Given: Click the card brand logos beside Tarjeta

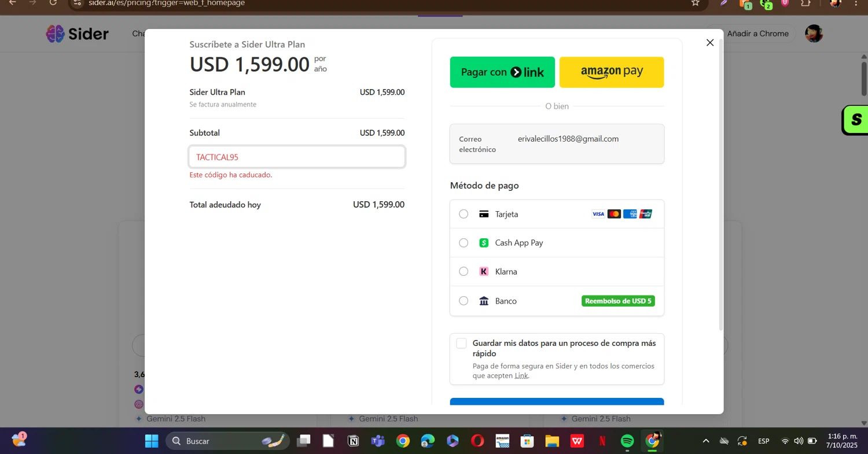Looking at the screenshot, I should (622, 214).
